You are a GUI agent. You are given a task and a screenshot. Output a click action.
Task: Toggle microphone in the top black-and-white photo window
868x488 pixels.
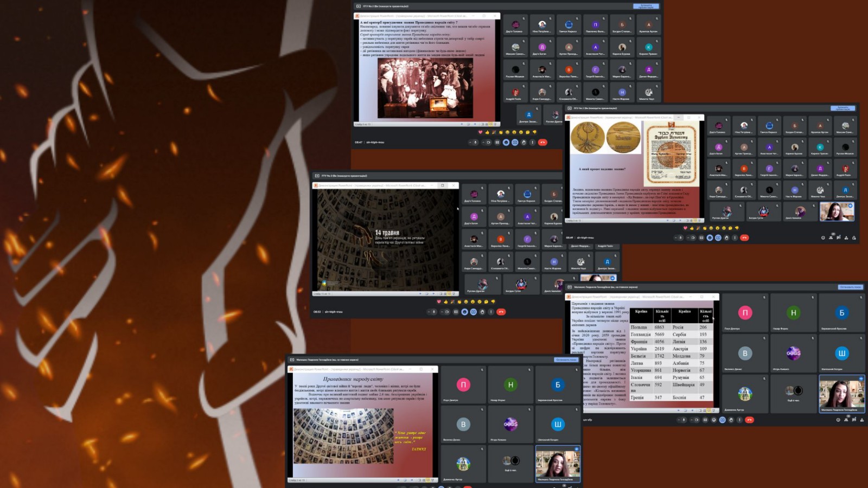pyautogui.click(x=475, y=143)
